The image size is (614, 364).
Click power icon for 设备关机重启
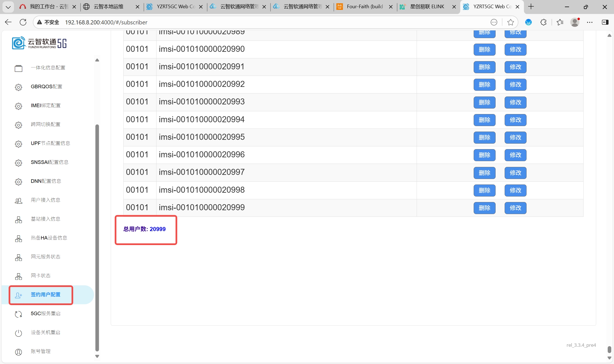18,333
